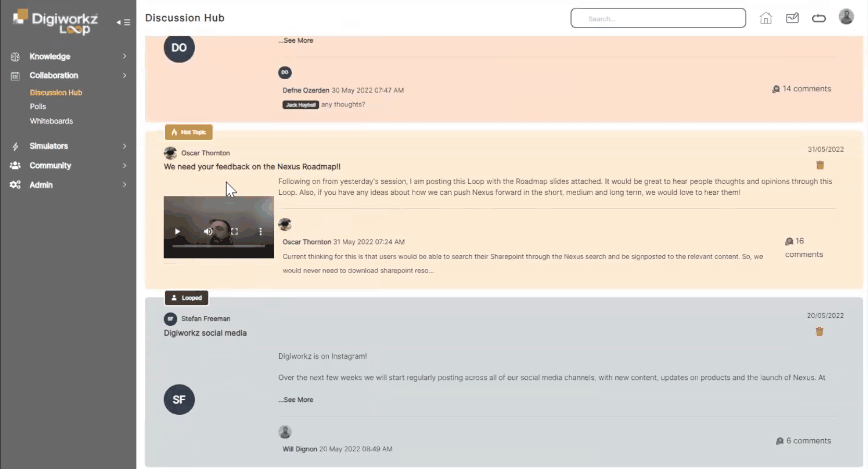Click the Defne Ozerden commenter name
The width and height of the screenshot is (868, 469).
(x=306, y=90)
